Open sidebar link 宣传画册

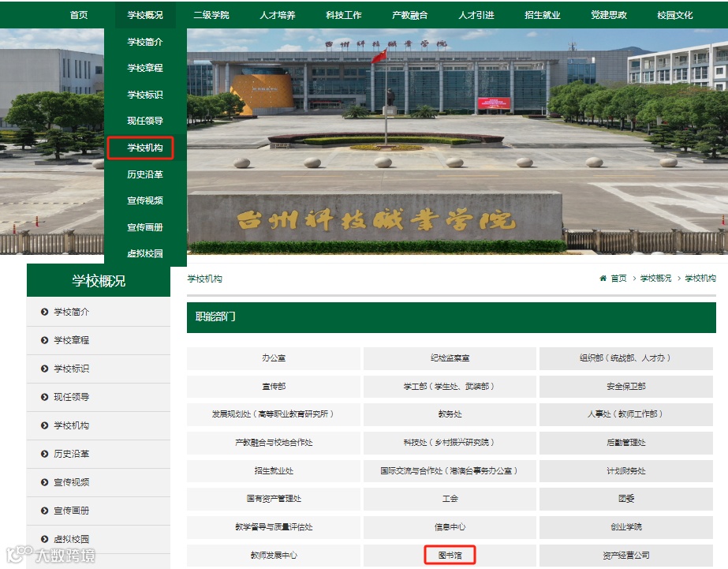72,511
